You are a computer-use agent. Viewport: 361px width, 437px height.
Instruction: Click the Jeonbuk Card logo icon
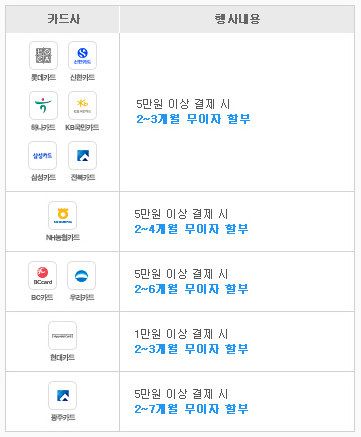[82, 155]
